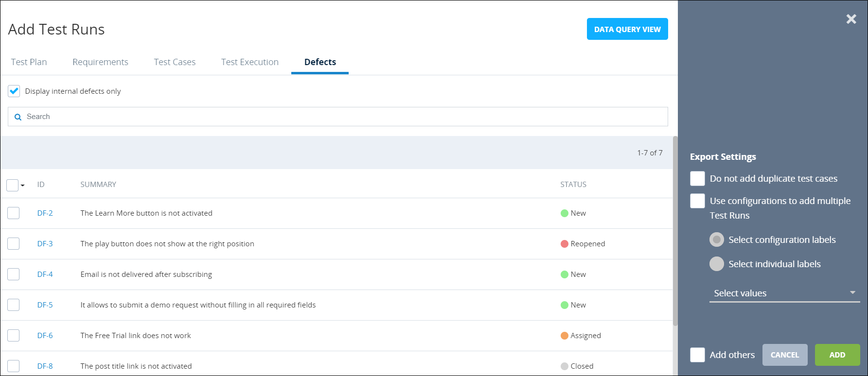This screenshot has width=868, height=376.
Task: Choose Select configuration labels radio option
Action: coord(716,240)
